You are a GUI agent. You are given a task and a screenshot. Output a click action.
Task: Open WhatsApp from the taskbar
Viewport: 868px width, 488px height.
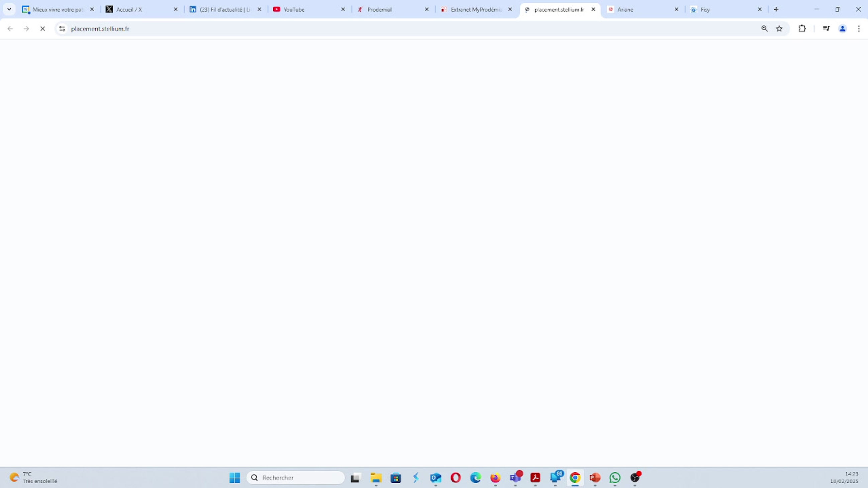point(614,478)
